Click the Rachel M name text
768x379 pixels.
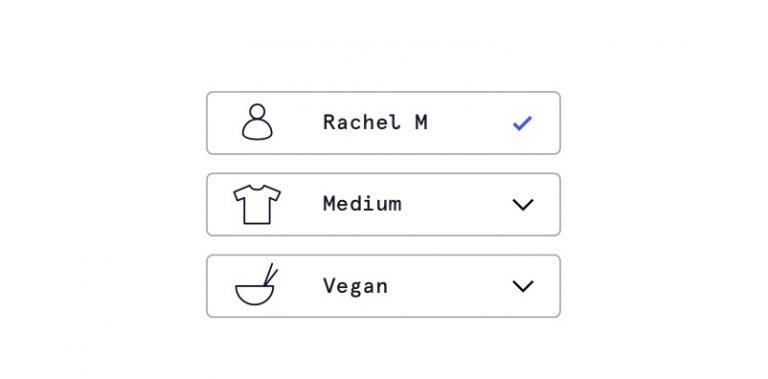pos(375,122)
